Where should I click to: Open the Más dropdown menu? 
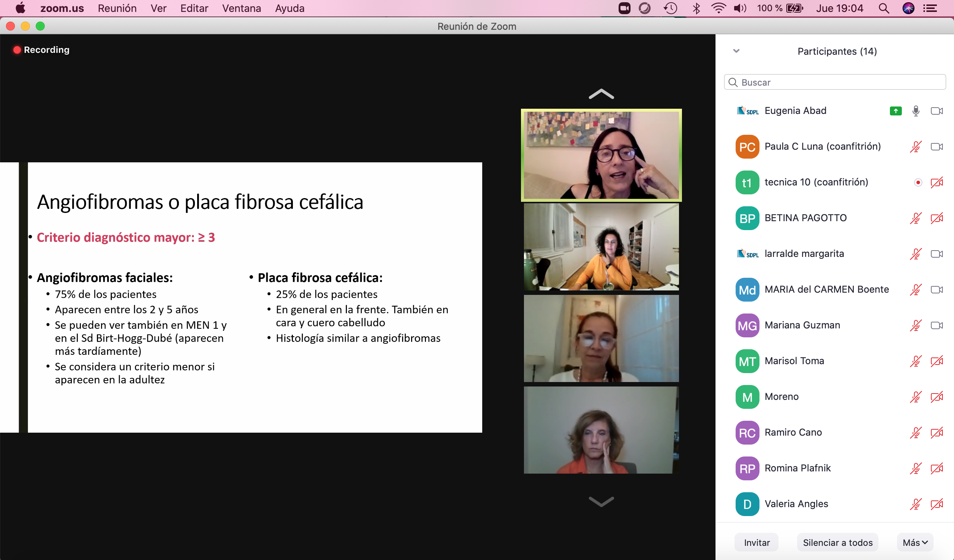coord(914,542)
